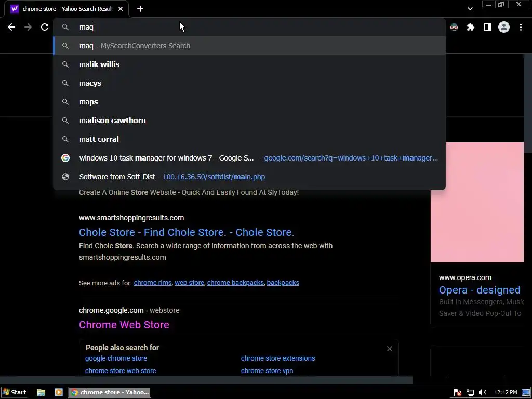532x399 pixels.
Task: Click 'chrome store extensions' related search
Action: click(278, 358)
